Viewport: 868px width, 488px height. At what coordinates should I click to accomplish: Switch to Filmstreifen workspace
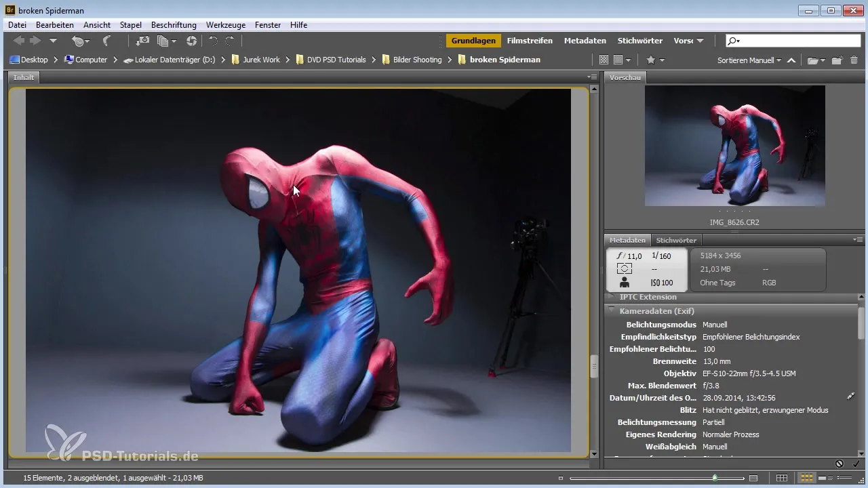(530, 41)
